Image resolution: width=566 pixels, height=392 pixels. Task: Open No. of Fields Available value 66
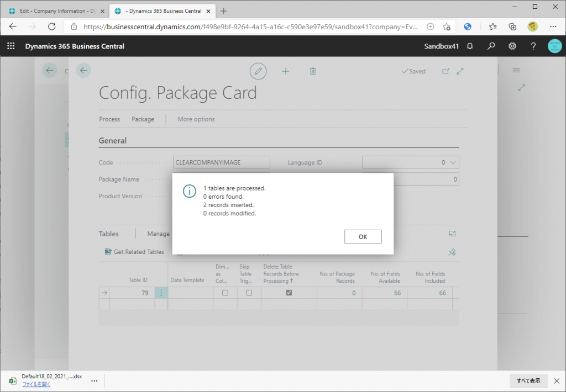click(x=397, y=293)
